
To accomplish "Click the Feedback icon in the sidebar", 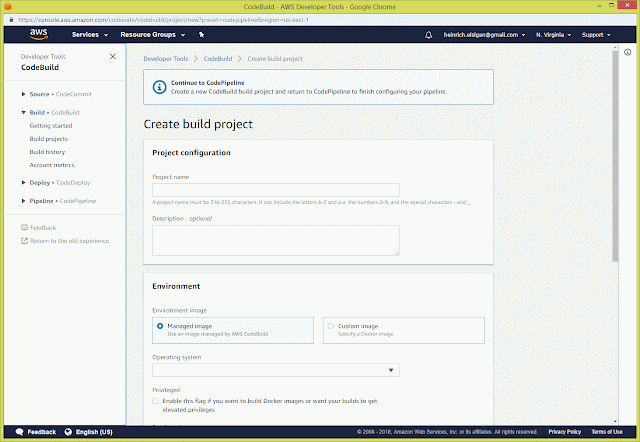I will click(24, 227).
